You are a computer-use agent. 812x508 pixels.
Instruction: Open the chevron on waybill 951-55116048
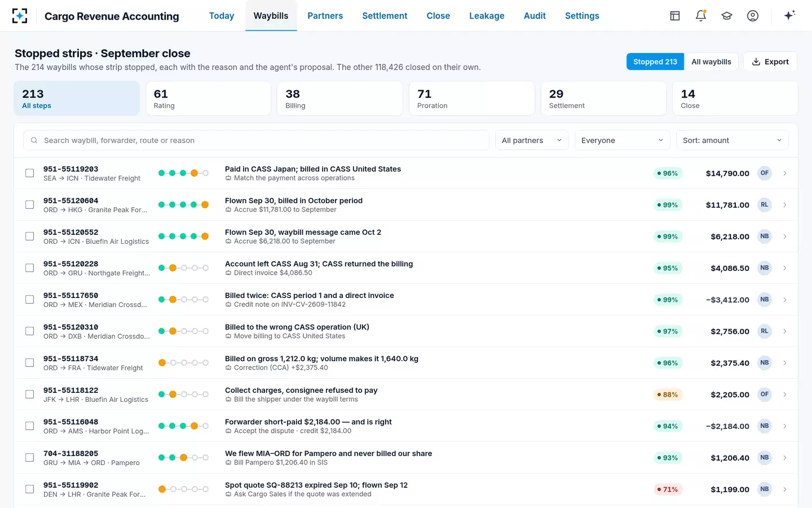tap(785, 426)
